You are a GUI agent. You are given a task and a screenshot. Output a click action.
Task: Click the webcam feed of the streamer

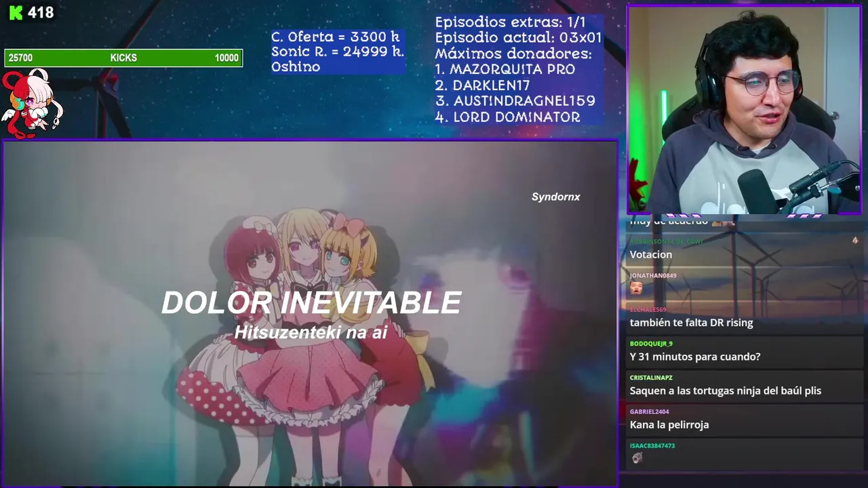pos(745,110)
